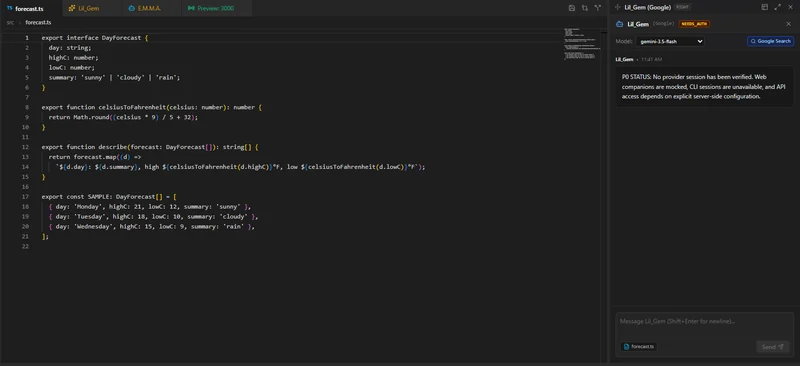
Task: Expand the Lil_Gem panel to full size
Action: tap(778, 7)
